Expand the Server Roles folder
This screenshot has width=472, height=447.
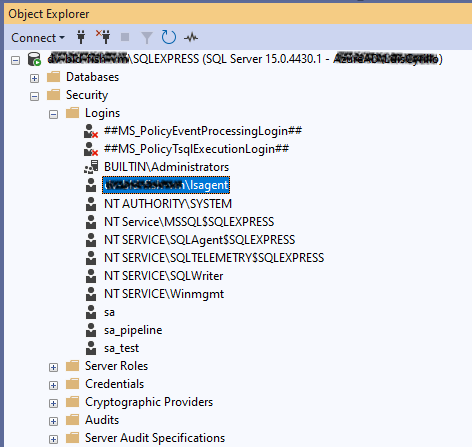coord(53,367)
